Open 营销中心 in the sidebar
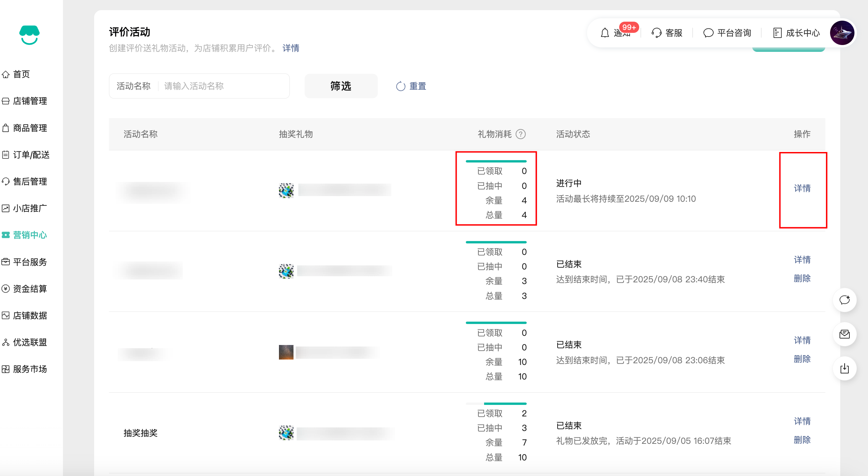Screen dimensions: 868x476 pos(29,235)
